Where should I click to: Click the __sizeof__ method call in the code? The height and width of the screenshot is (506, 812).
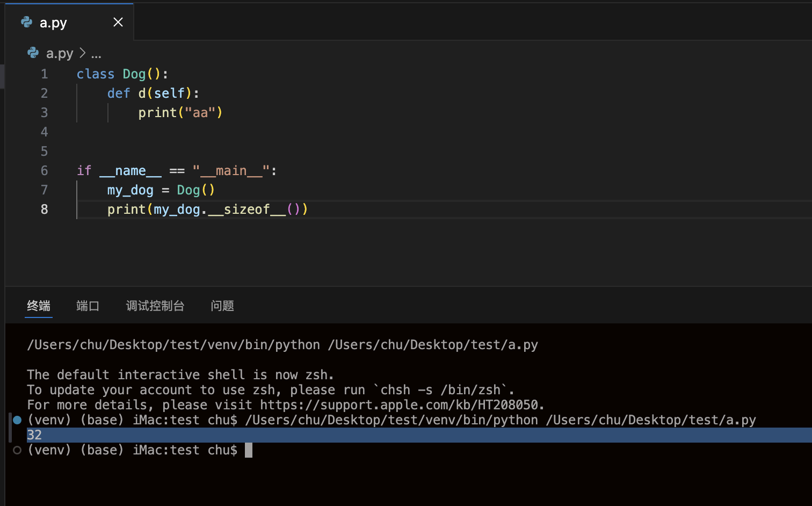(x=247, y=209)
